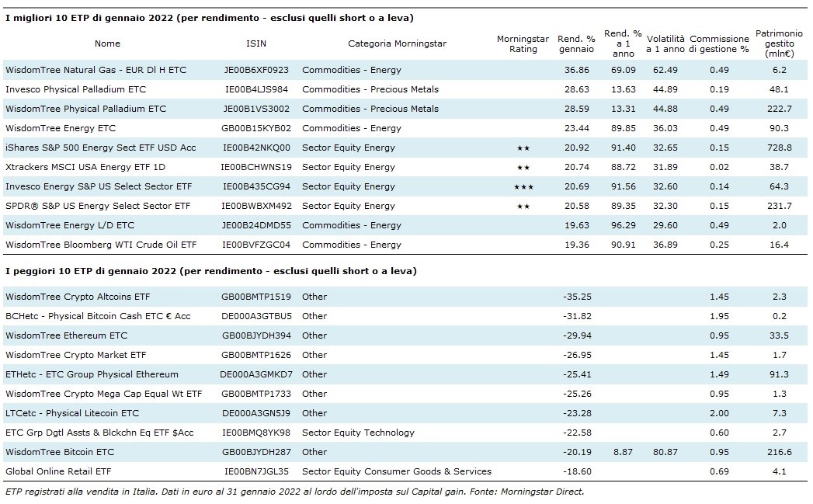Select the ISIN column header
The width and height of the screenshot is (813, 504).
click(x=255, y=43)
